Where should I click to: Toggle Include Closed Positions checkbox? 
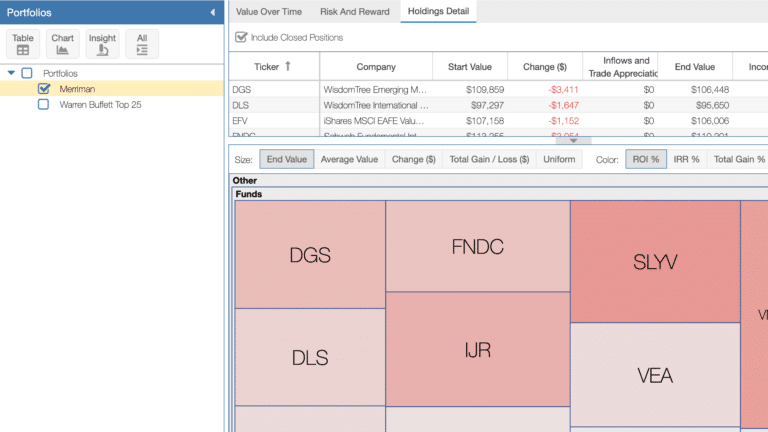240,37
